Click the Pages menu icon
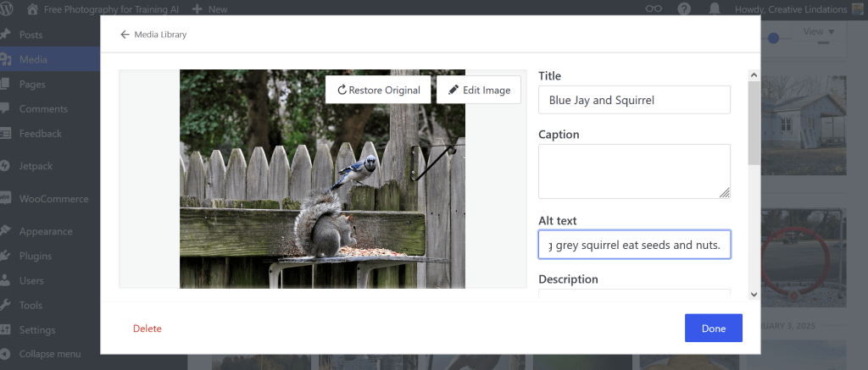 tap(5, 84)
